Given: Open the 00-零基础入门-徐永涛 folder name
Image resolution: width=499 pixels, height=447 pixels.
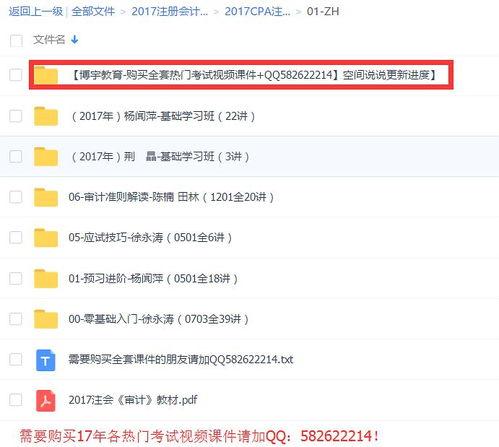Looking at the screenshot, I should 159,319.
